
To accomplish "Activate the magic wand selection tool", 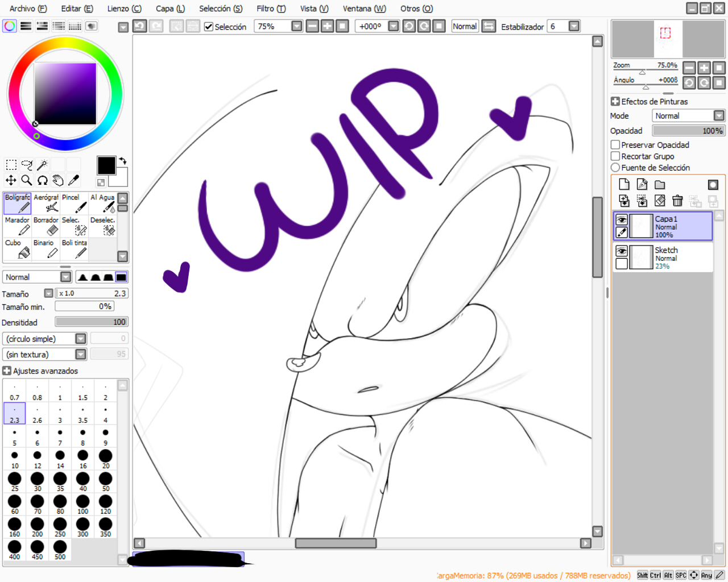I will pos(42,165).
